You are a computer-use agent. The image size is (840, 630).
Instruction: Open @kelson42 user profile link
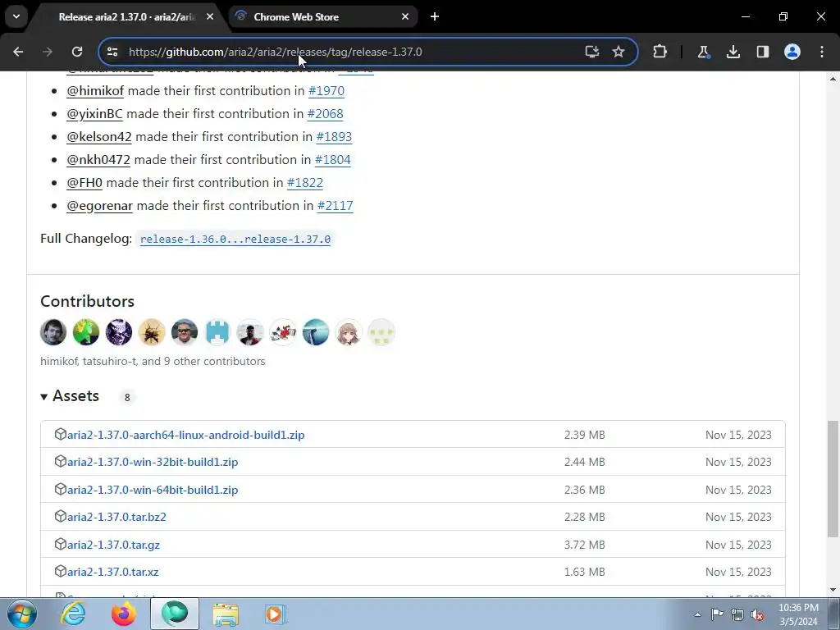tap(99, 137)
